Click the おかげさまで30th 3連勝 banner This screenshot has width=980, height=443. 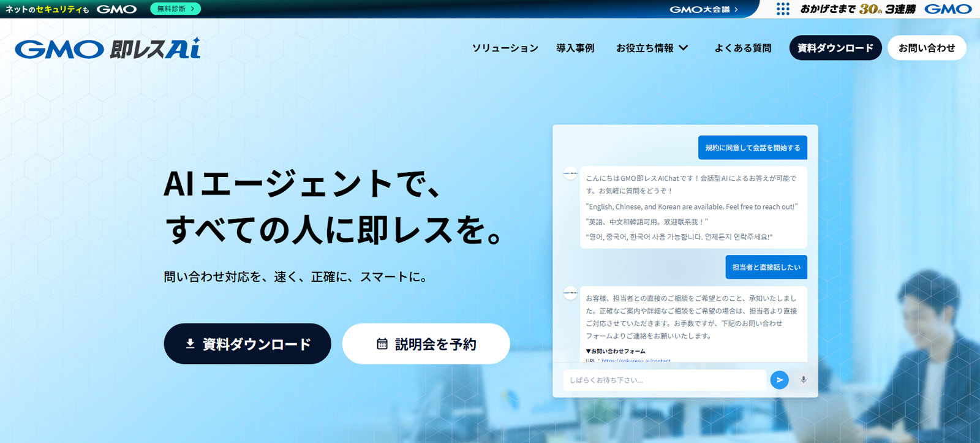(x=858, y=9)
